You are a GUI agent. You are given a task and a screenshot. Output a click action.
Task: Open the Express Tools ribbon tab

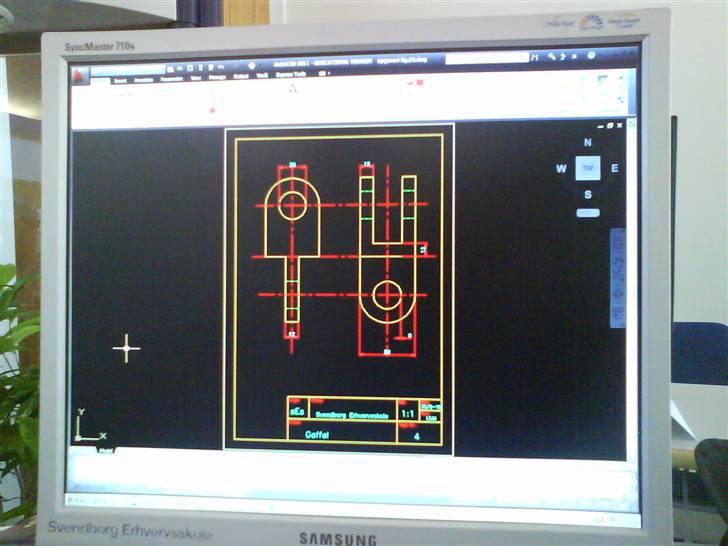(x=291, y=74)
